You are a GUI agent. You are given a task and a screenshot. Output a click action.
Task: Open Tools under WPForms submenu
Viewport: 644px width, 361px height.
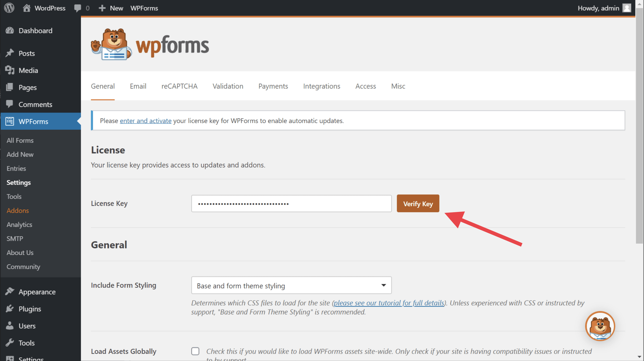point(14,196)
